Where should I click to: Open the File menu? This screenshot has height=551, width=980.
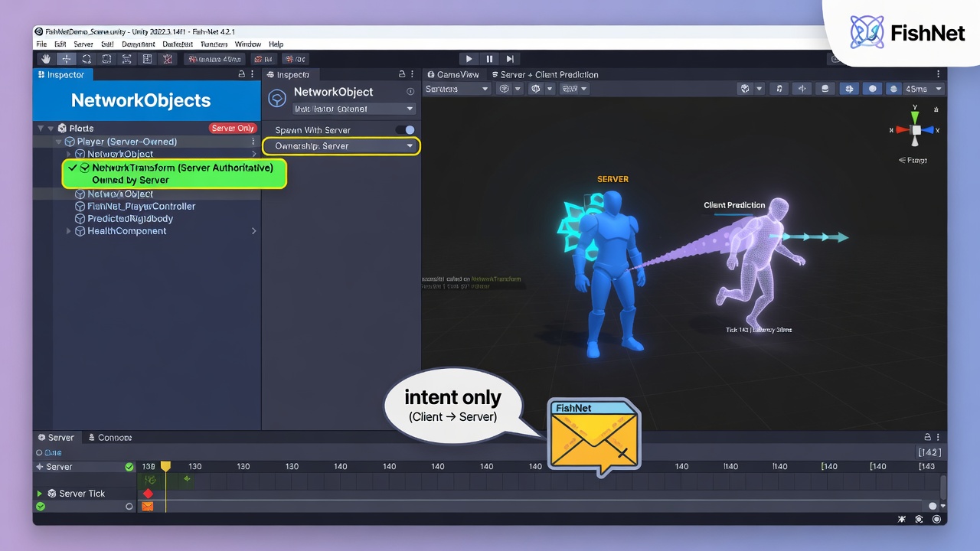coord(41,44)
